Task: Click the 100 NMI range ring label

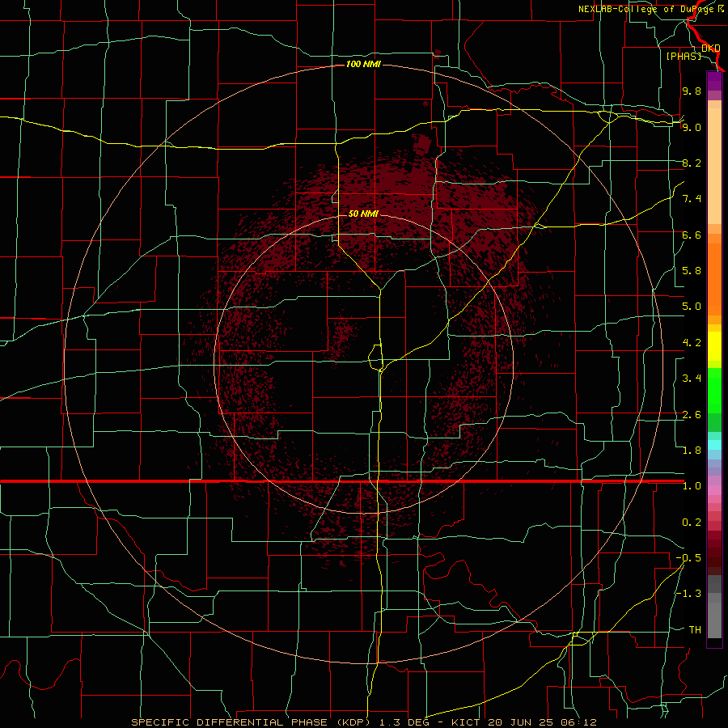Action: pos(363,64)
